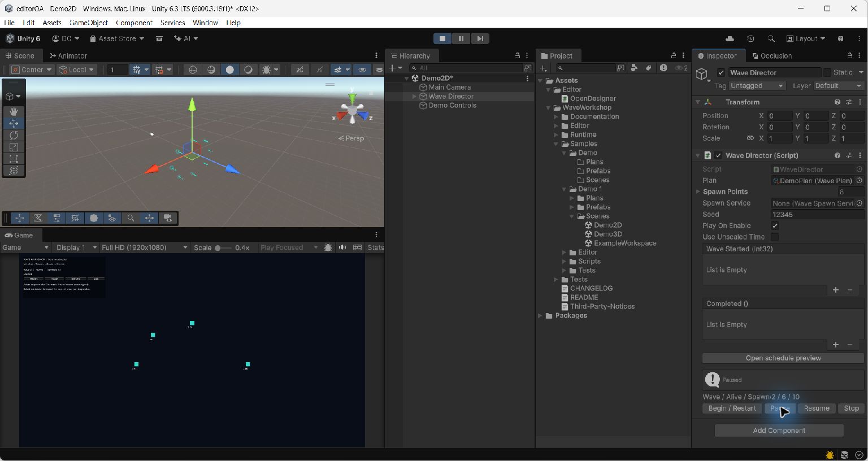Image resolution: width=868 pixels, height=461 pixels.
Task: Open the Tag dropdown showing Untagged
Action: point(757,86)
